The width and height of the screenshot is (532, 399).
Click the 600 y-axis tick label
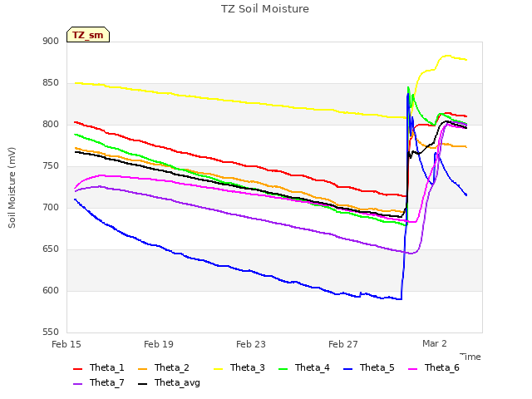[x=51, y=290]
